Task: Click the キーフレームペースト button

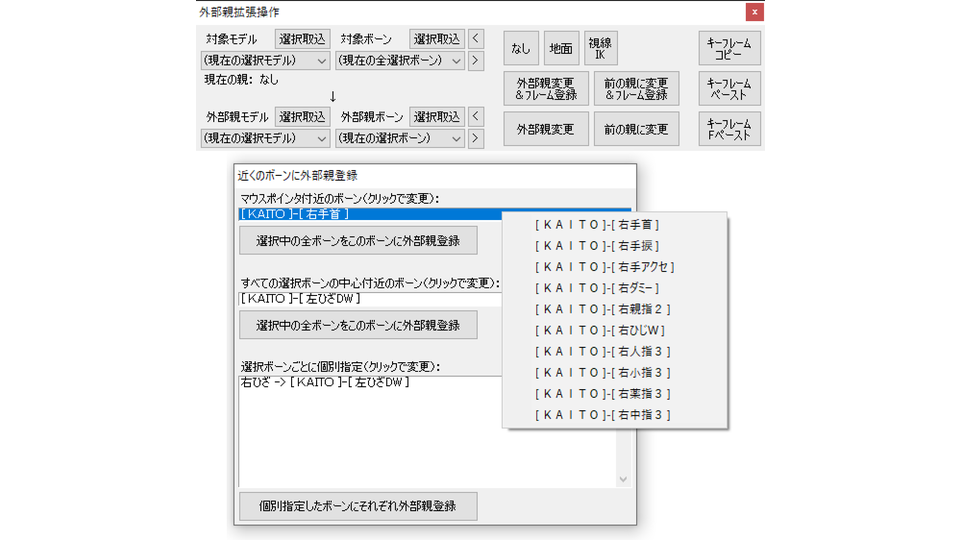Action: click(x=730, y=89)
